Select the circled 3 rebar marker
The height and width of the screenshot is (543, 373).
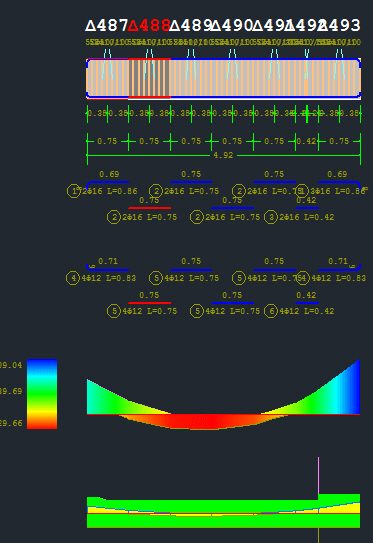click(271, 217)
